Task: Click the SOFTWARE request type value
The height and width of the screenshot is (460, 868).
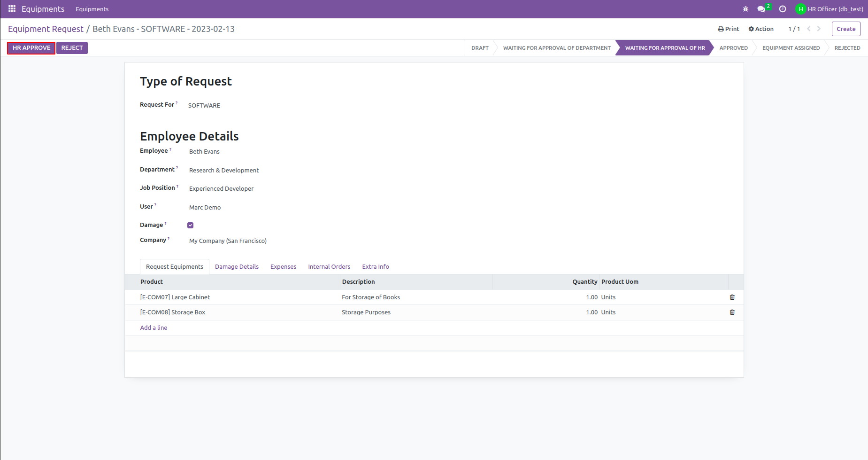Action: [x=204, y=105]
